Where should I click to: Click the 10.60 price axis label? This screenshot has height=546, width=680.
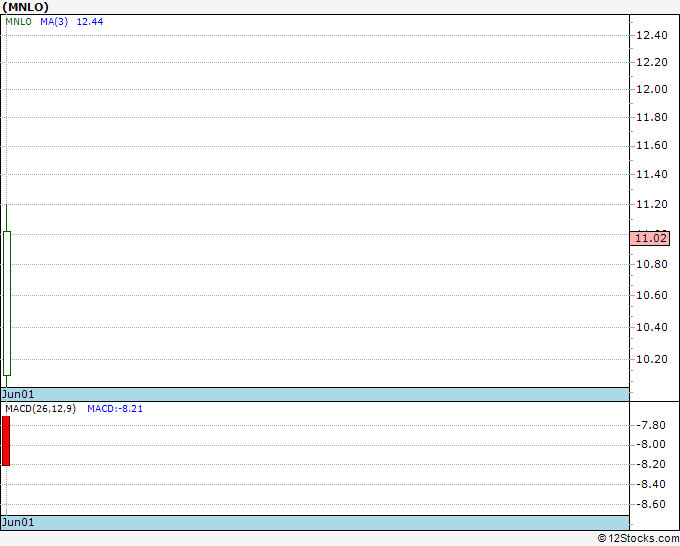point(652,295)
